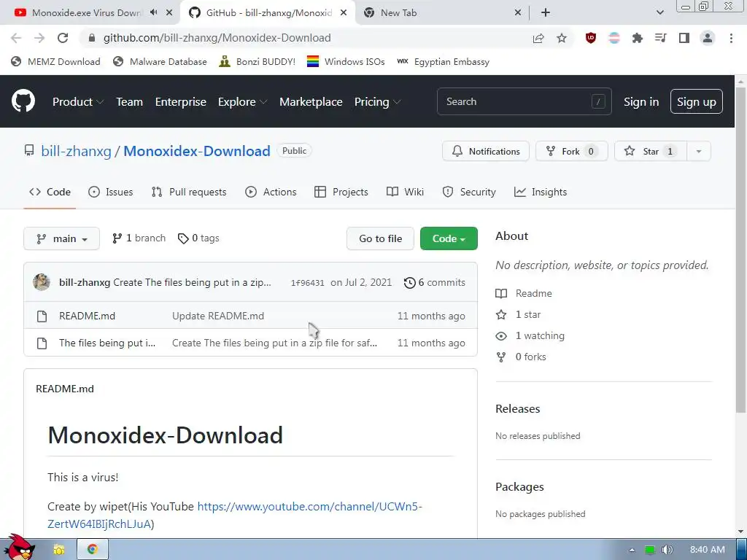Expand the Product menu
747x560 pixels.
(78, 102)
